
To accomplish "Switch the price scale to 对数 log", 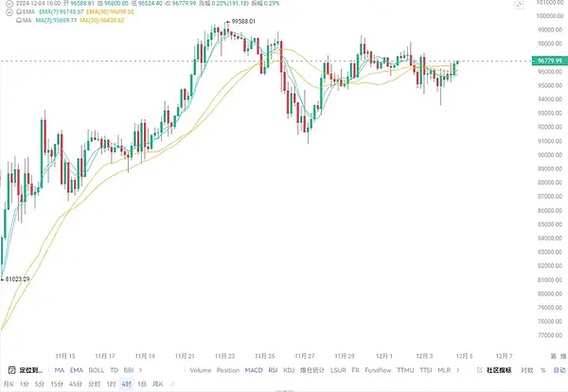I will [x=527, y=370].
